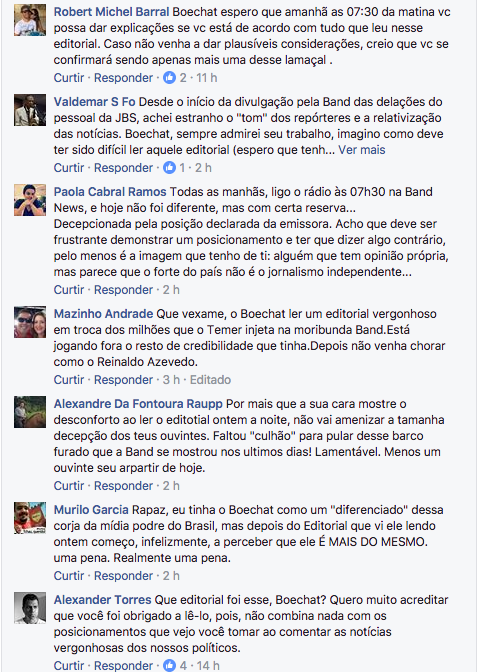Click Mazinho Andrade's name link
The image size is (477, 672).
point(103,314)
